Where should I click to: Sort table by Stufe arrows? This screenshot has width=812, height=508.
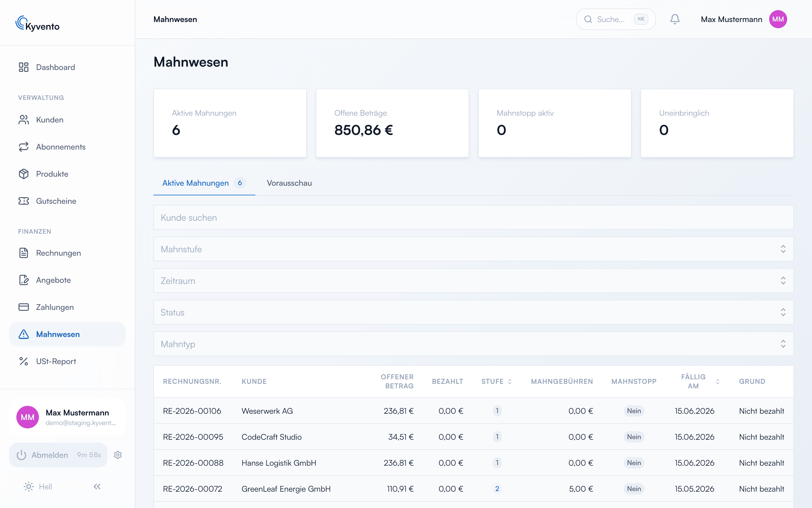pyautogui.click(x=510, y=381)
